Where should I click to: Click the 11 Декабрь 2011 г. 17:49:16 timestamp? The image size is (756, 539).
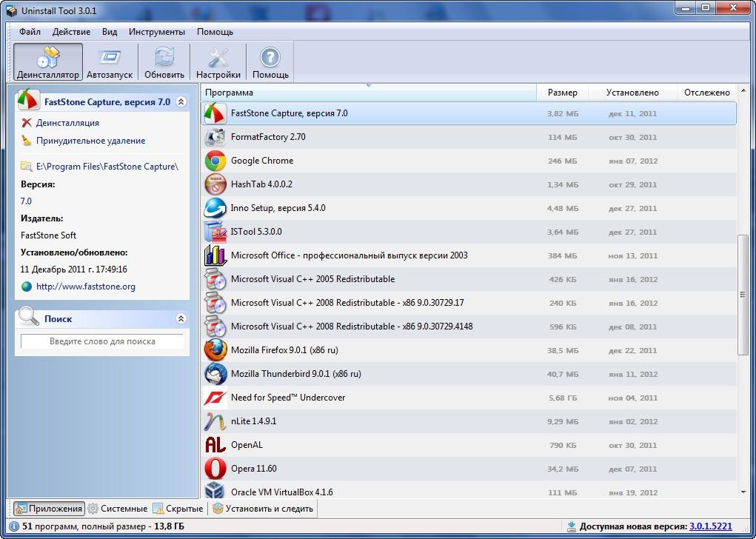74,269
